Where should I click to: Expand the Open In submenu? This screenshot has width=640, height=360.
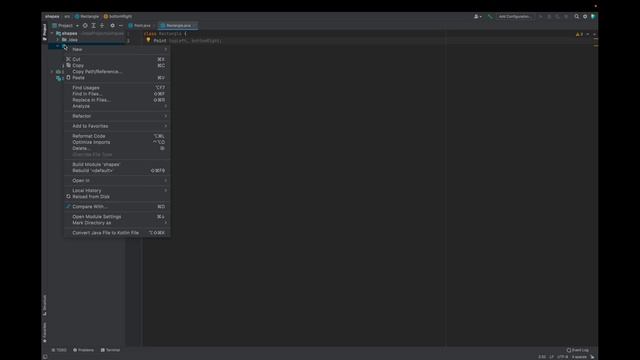pyautogui.click(x=117, y=180)
